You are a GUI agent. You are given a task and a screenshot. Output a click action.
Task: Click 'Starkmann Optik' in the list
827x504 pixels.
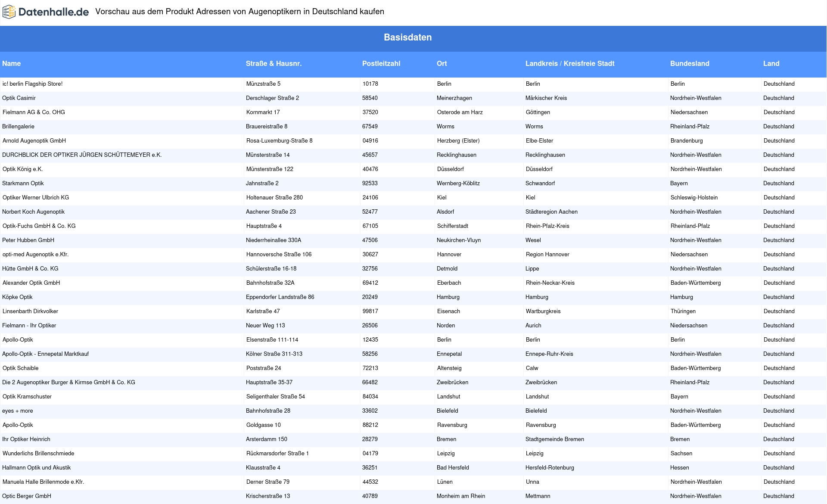[23, 184]
